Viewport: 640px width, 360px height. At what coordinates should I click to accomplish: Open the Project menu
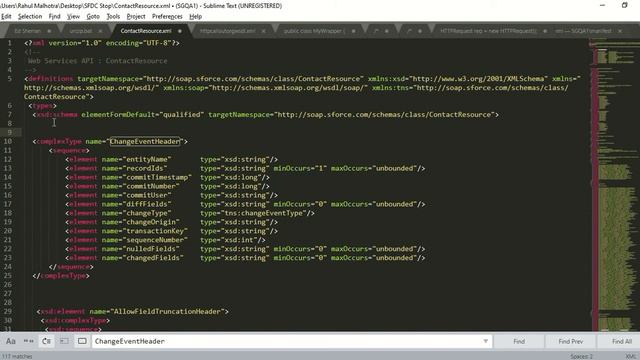136,16
